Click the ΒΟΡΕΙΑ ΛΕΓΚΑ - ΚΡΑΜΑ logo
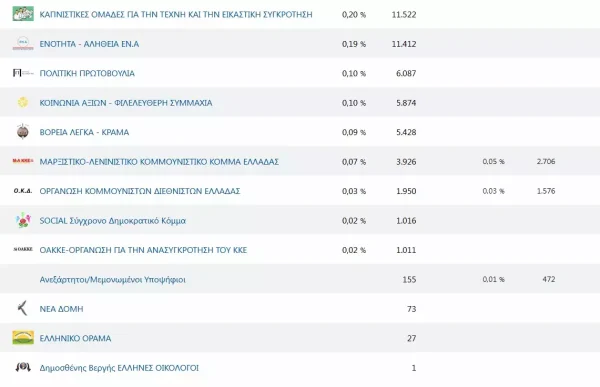Screen dimensions: 600x387 tap(23, 132)
